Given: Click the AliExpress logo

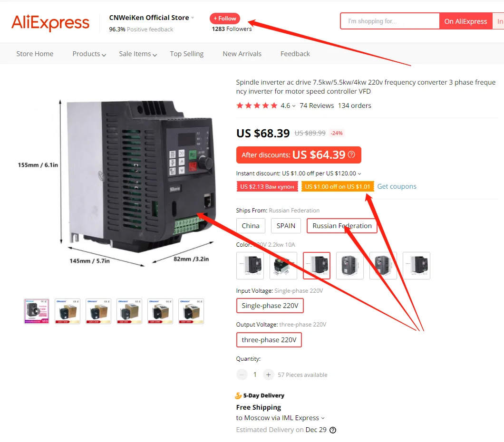Looking at the screenshot, I should (x=50, y=22).
